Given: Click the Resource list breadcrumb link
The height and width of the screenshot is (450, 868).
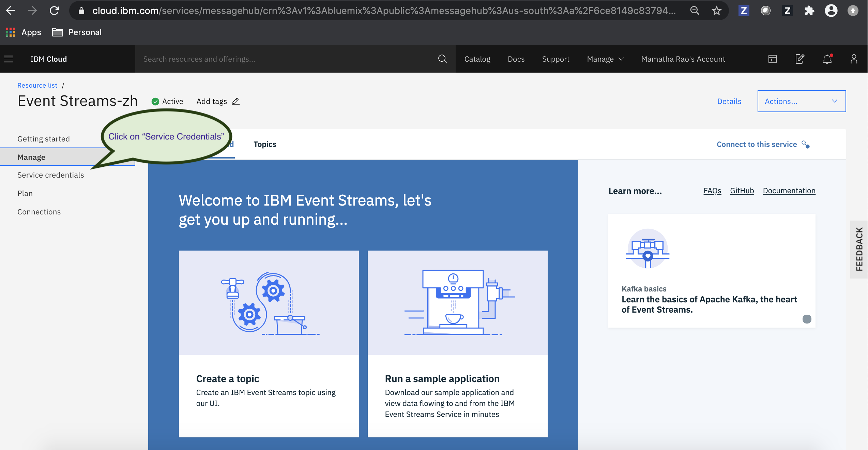Looking at the screenshot, I should (x=37, y=85).
